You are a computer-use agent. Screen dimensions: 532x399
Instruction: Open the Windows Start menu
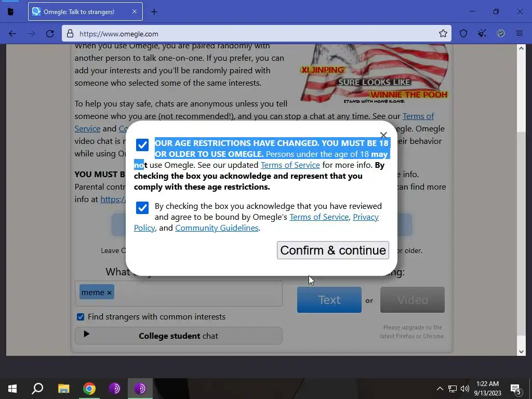click(x=12, y=389)
